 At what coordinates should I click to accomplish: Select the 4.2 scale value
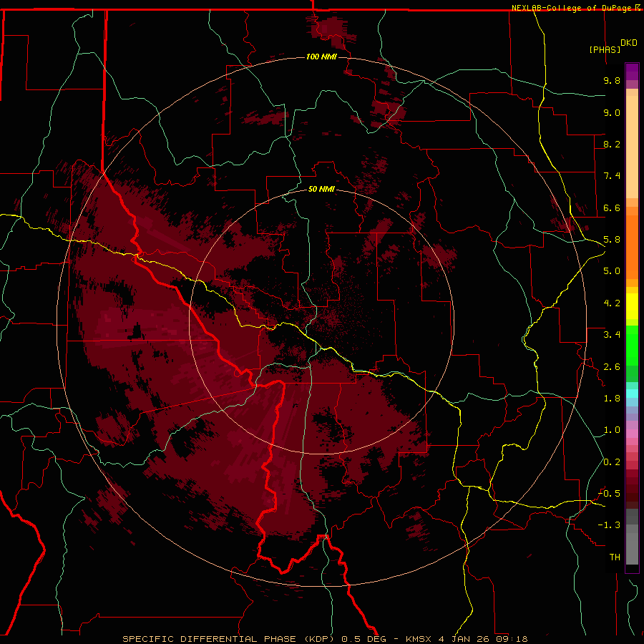612,303
